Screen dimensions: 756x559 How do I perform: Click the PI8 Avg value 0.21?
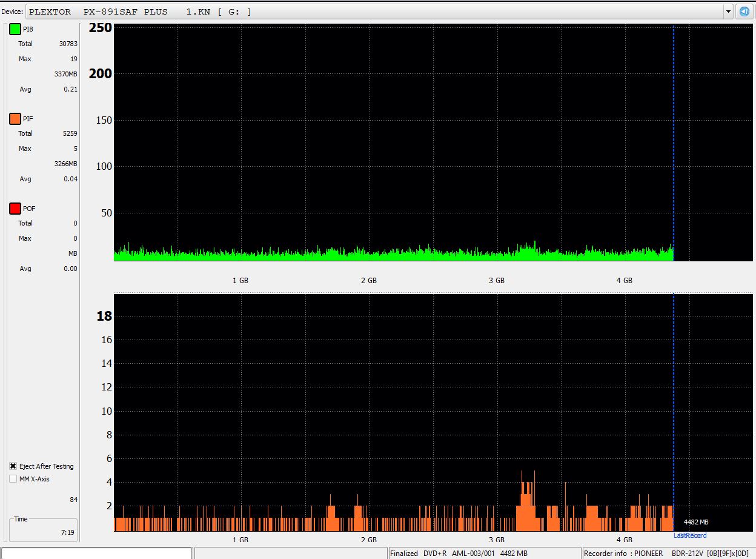pos(70,89)
